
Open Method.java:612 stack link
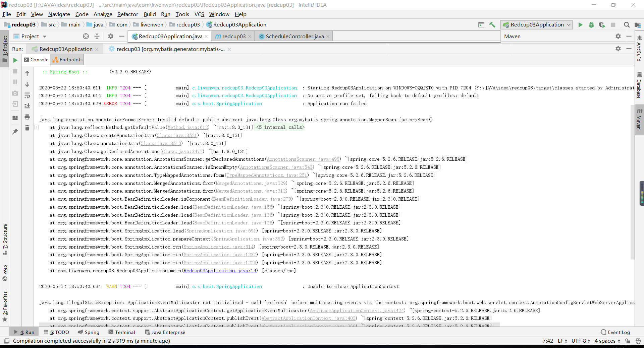187,127
